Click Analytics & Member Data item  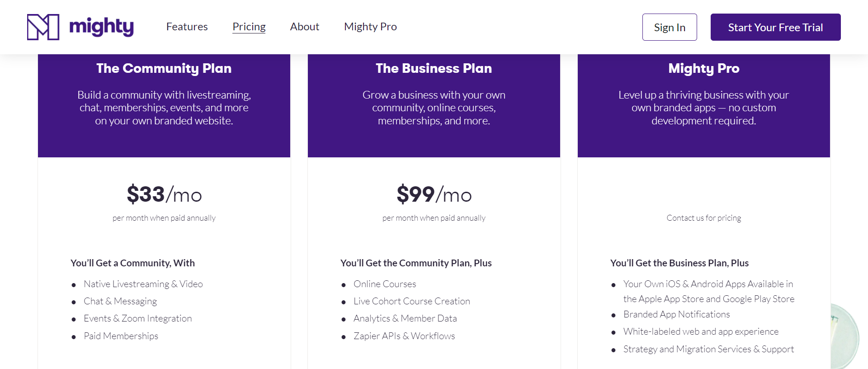point(405,318)
